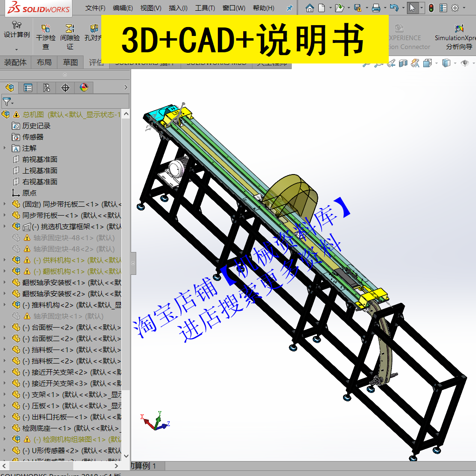
Task: Open the Display Style dropdown arrow
Action: 455,63
